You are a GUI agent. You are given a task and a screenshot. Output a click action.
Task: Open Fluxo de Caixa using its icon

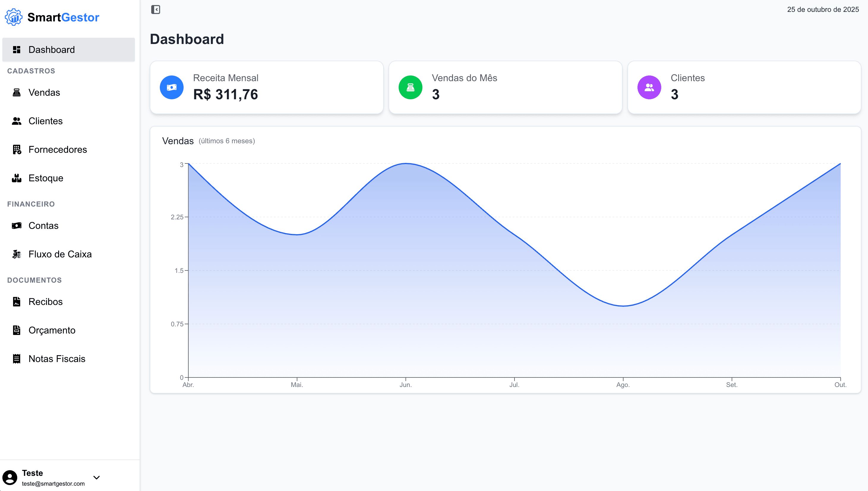click(x=17, y=254)
